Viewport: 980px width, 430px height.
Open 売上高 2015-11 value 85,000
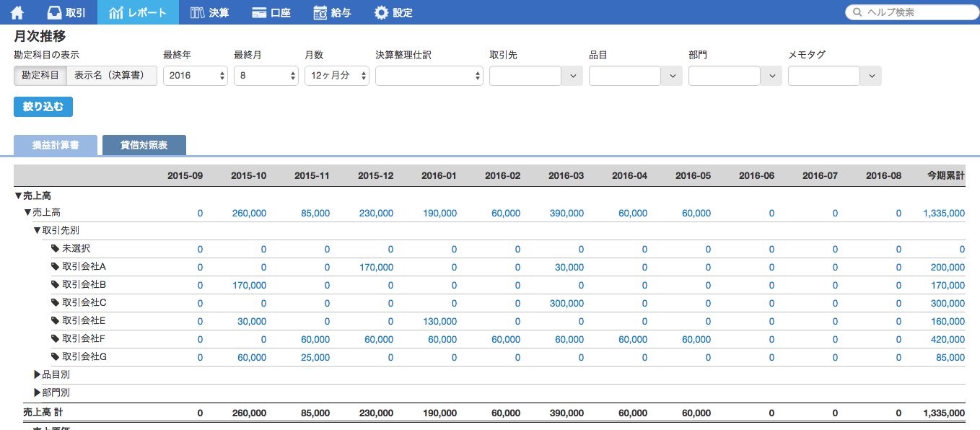click(x=315, y=214)
